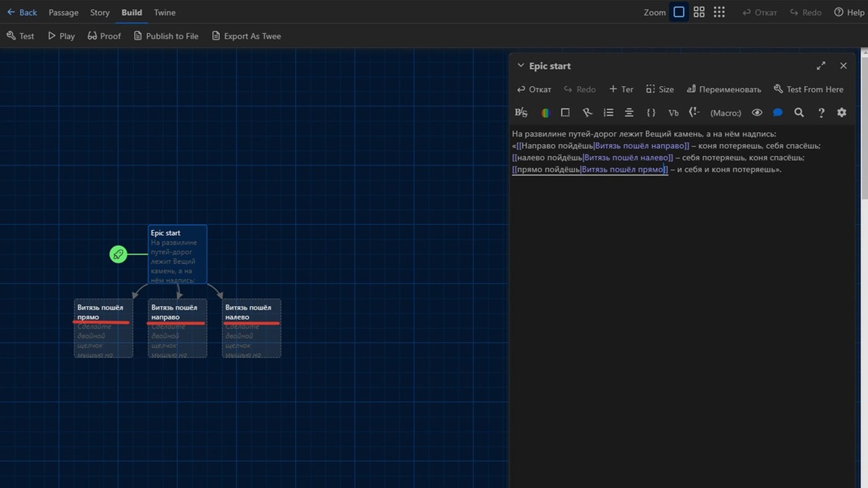Toggle the blue speech bubble icon
Screen dimensions: 868x488
click(778, 113)
